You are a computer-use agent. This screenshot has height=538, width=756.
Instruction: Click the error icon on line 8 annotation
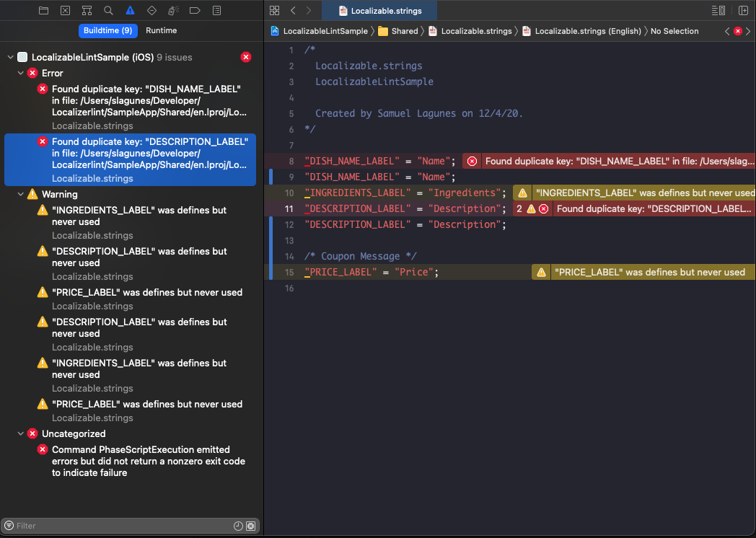pyautogui.click(x=472, y=161)
